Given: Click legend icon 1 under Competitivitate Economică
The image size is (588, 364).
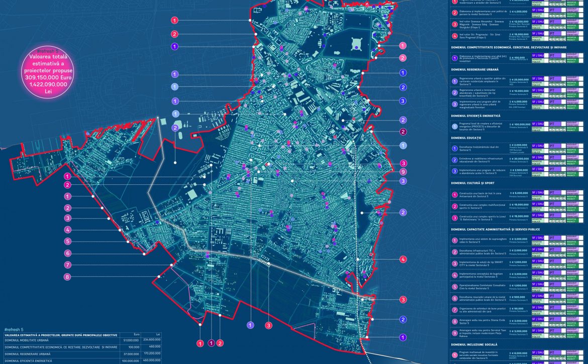Looking at the screenshot, I should [454, 58].
